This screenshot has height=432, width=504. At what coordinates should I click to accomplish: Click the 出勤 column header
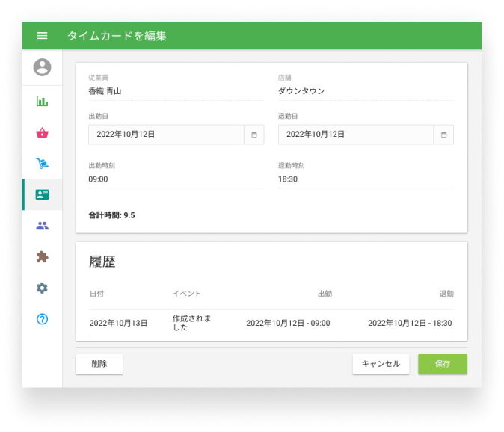[x=325, y=294]
